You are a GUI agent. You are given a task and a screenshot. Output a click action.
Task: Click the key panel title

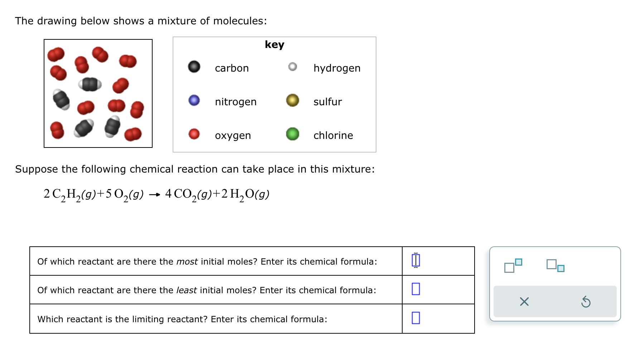click(274, 44)
